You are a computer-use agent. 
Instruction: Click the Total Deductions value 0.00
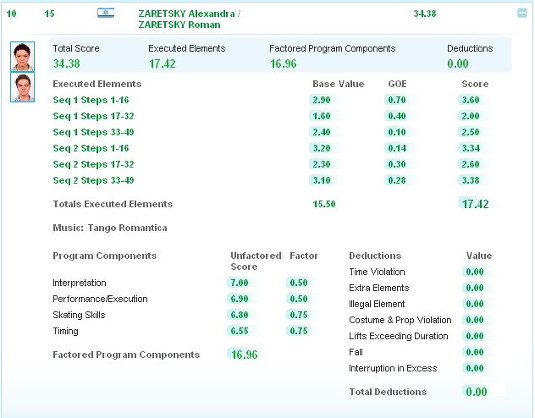coord(476,392)
